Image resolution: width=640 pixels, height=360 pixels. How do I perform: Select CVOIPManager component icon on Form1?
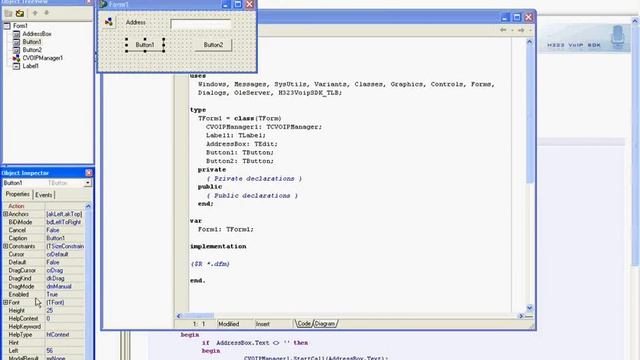pyautogui.click(x=109, y=22)
